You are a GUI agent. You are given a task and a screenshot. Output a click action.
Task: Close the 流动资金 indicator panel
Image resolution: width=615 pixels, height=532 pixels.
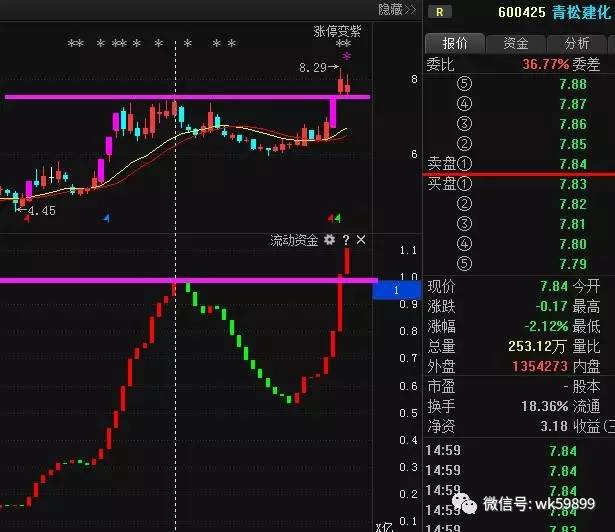[x=361, y=240]
